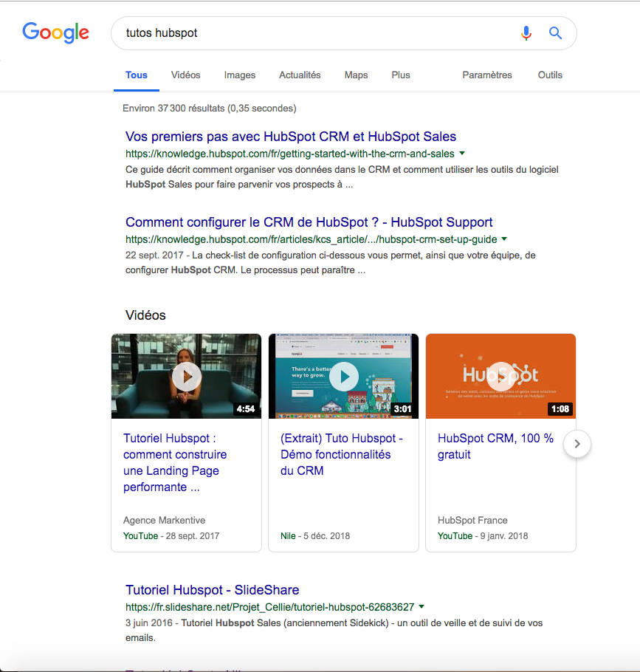Screen dimensions: 640x672
Task: Open 'Vos premiers pas avec HubSpot CRM' result
Action: click(x=291, y=137)
